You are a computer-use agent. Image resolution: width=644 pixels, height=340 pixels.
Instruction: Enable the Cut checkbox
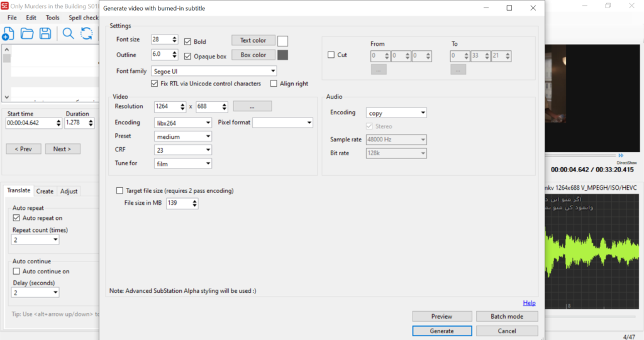tap(331, 55)
